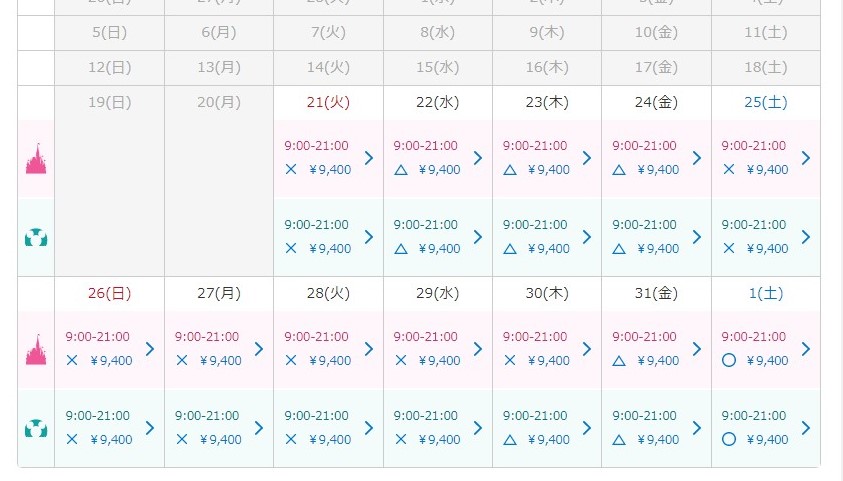Open the castle park chevron for 27(月)
Viewport: 843px width, 481px height.
(x=259, y=349)
